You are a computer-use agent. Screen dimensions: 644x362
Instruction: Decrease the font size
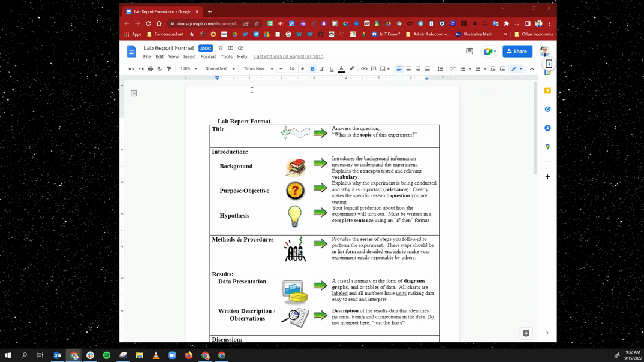pos(281,68)
